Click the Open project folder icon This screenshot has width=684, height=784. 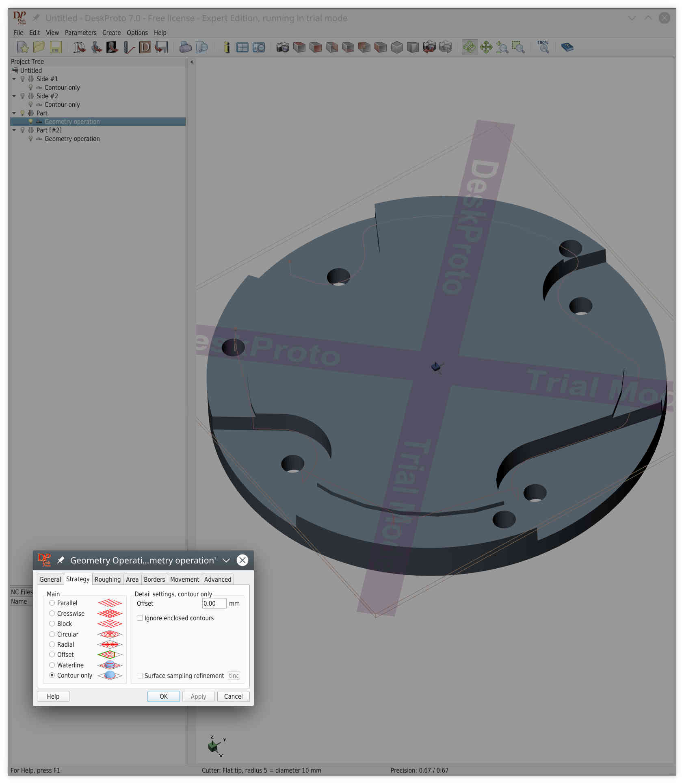click(x=39, y=47)
